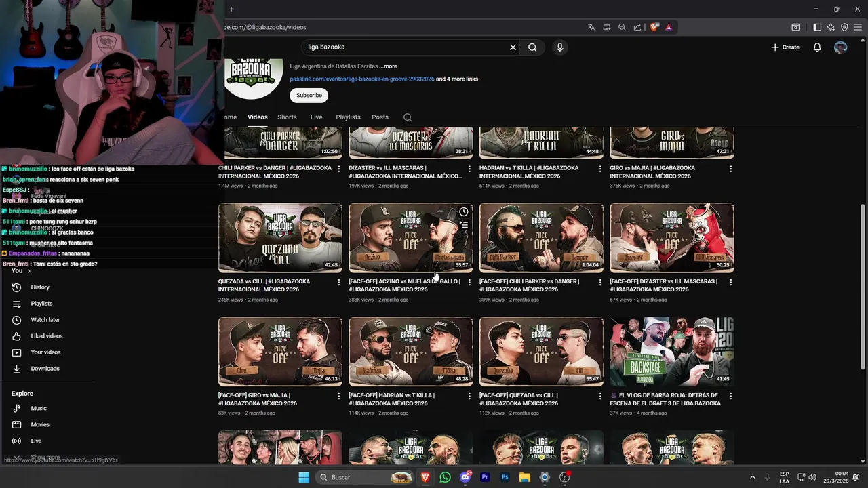
Task: Click the browser zoom out magnifier icon
Action: (x=622, y=27)
